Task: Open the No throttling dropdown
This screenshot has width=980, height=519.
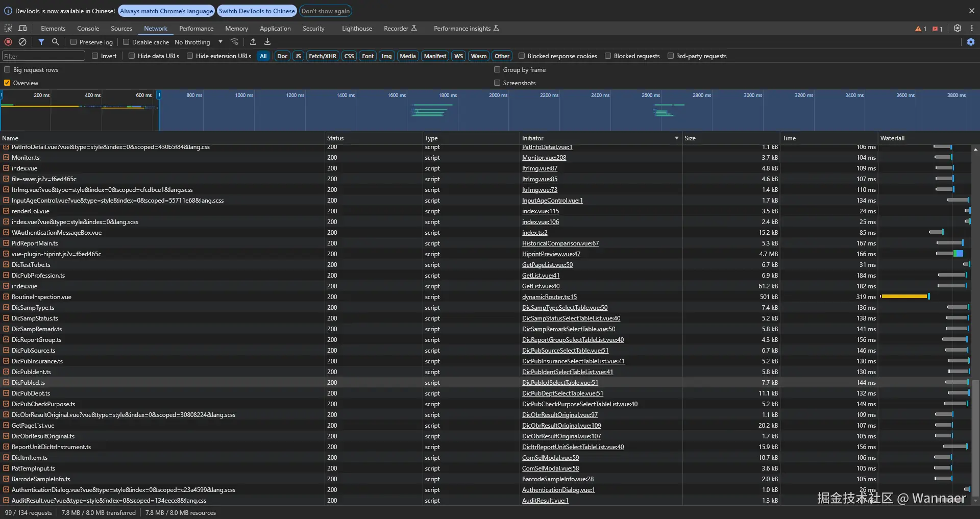Action: coord(199,42)
